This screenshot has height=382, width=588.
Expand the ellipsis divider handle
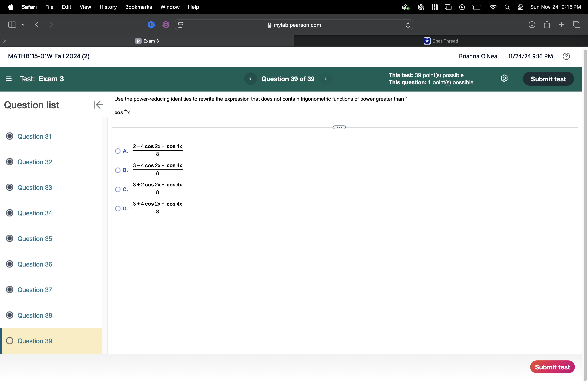(x=339, y=127)
